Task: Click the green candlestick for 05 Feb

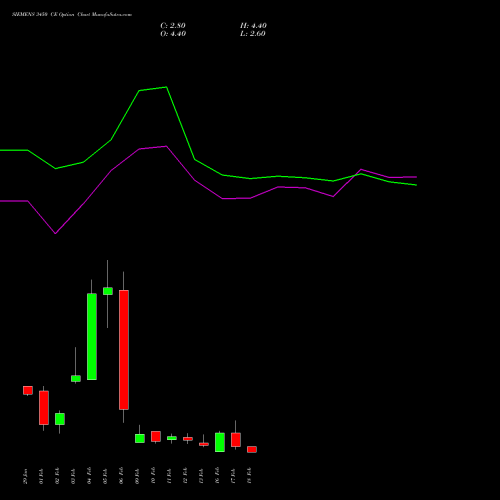Action: click(108, 291)
